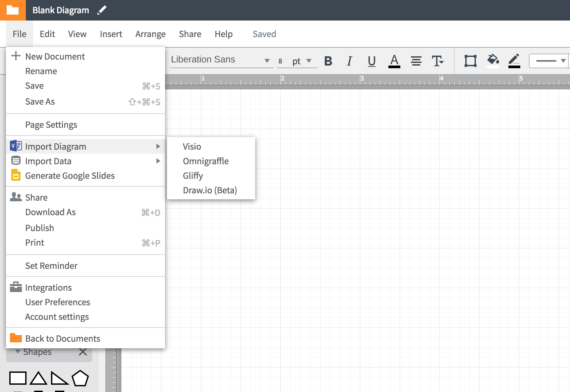Open Page Settings from File menu
Viewport: 570px width, 392px height.
pos(51,125)
